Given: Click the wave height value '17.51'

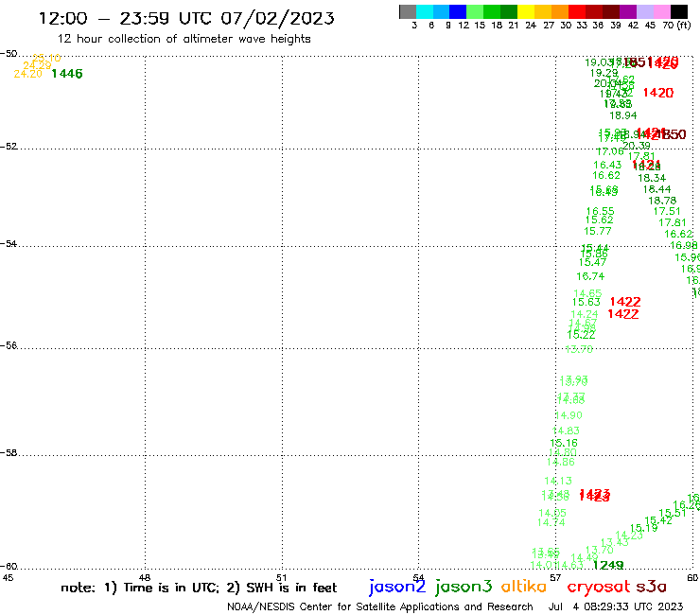Looking at the screenshot, I should 667,211.
